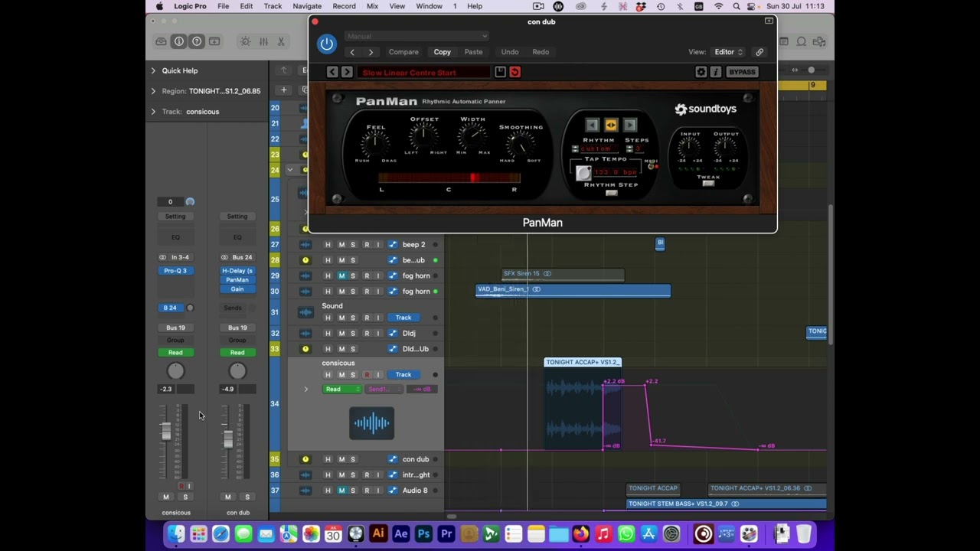Toggle solo on Dldj track

[x=353, y=333]
